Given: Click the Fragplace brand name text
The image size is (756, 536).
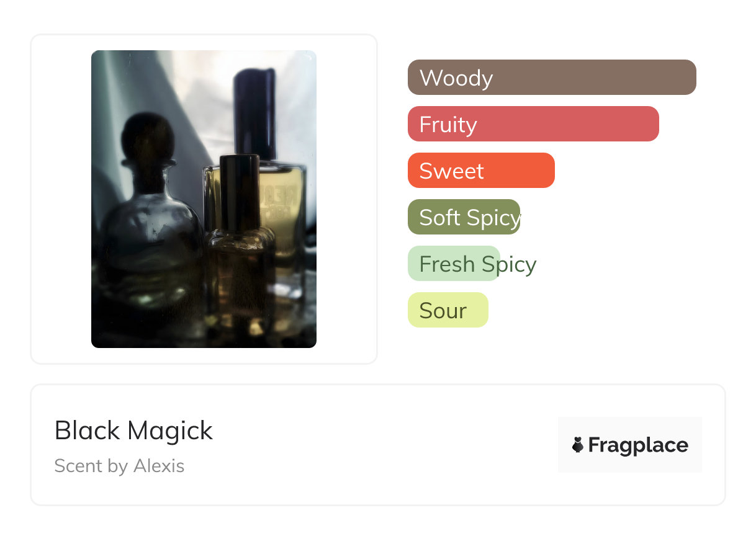Looking at the screenshot, I should point(638,445).
